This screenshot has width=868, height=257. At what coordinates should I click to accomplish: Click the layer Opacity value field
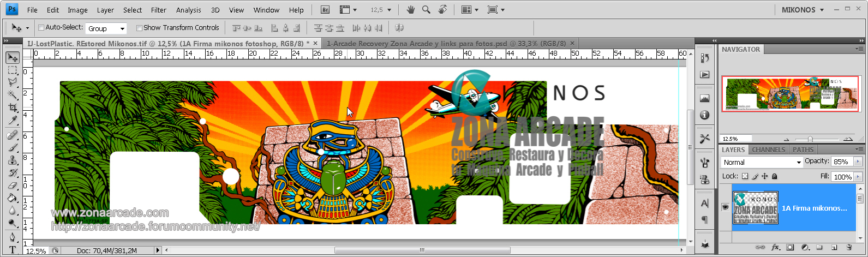pos(841,162)
